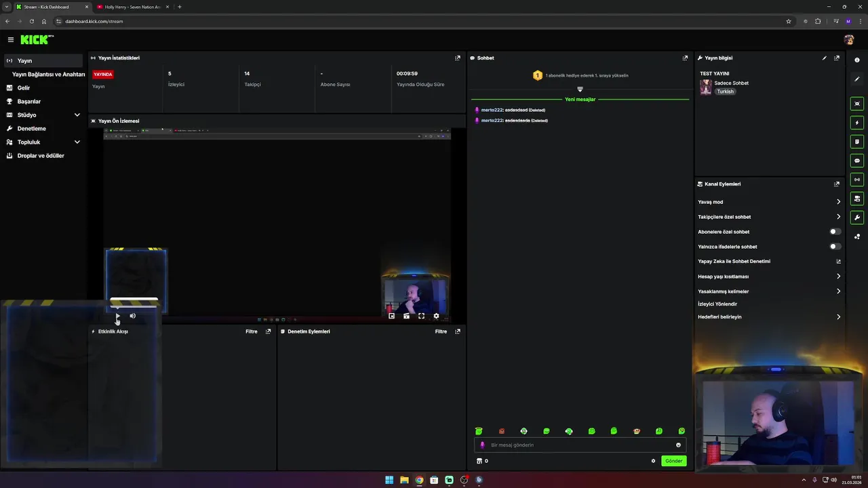Image resolution: width=868 pixels, height=488 pixels.
Task: Click the Kick logo
Action: click(37, 40)
